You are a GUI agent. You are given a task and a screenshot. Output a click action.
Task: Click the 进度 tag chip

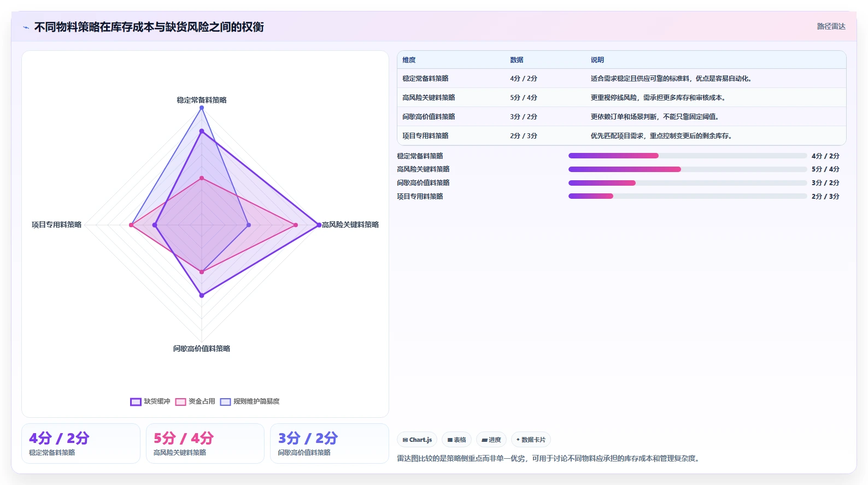(x=491, y=440)
